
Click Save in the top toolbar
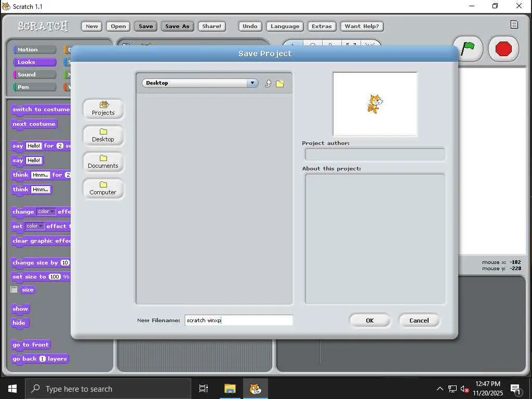coord(146,26)
